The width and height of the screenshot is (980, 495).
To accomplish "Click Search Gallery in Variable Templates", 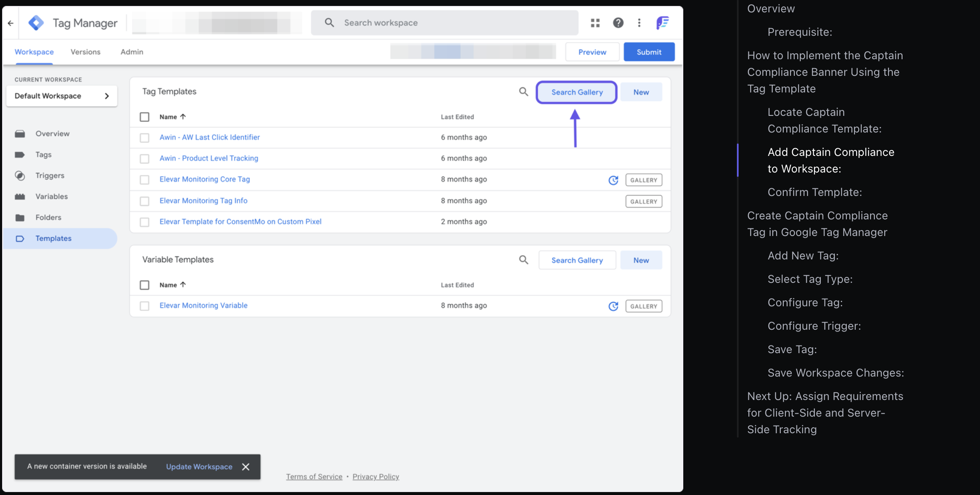I will click(577, 260).
